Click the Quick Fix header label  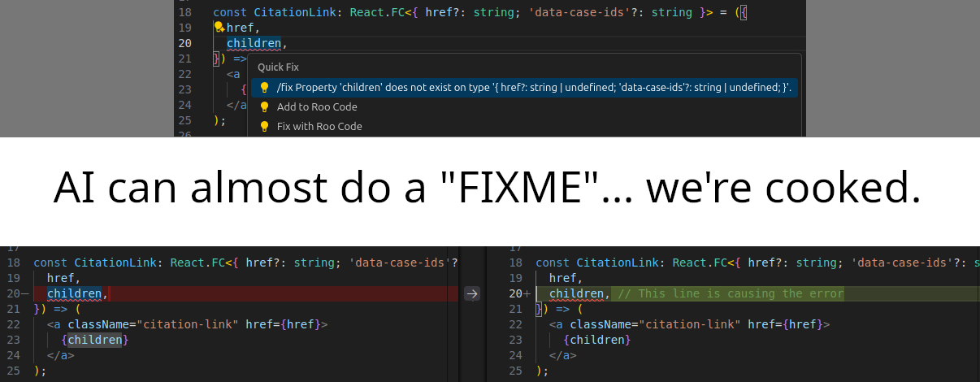(278, 67)
